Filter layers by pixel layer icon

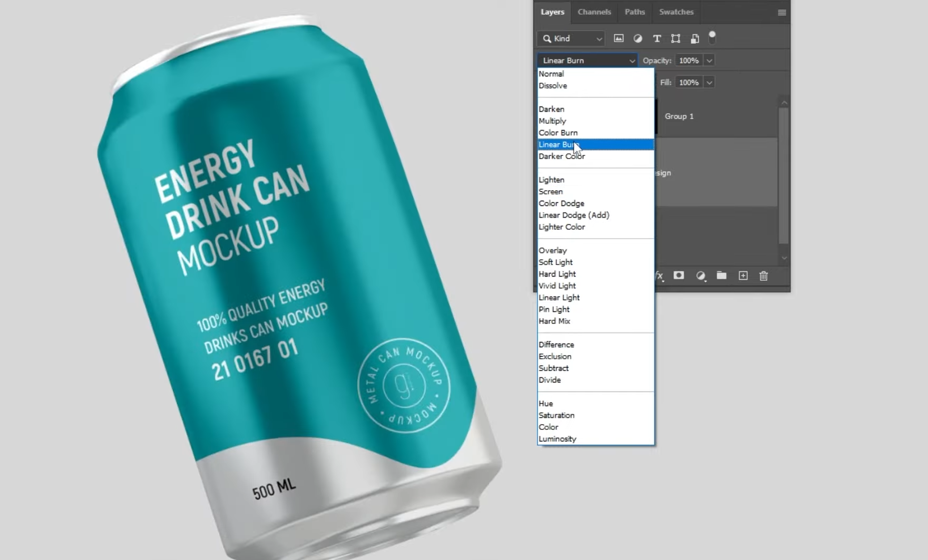pos(619,38)
